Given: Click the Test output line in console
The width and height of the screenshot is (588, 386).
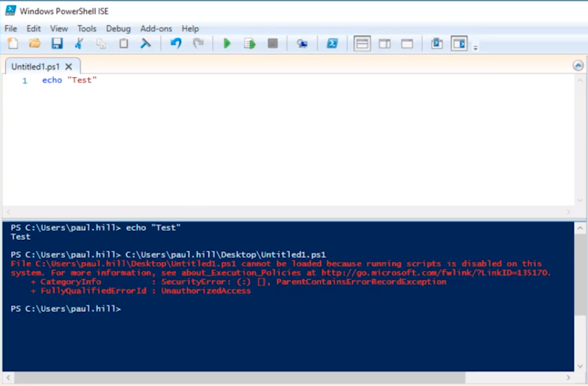Looking at the screenshot, I should [20, 237].
